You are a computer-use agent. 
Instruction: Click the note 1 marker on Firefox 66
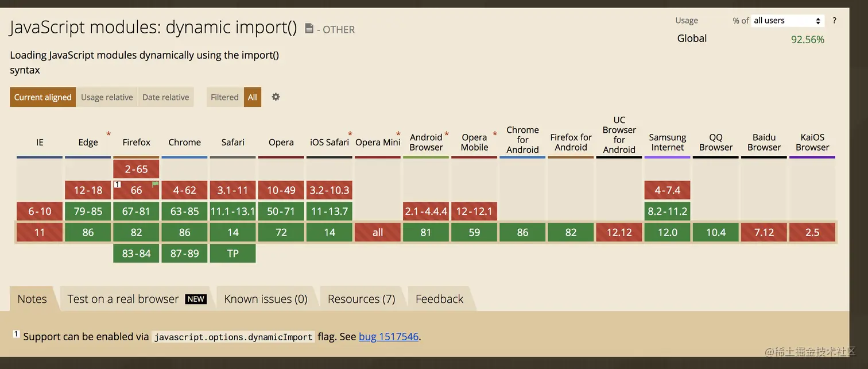coord(117,184)
